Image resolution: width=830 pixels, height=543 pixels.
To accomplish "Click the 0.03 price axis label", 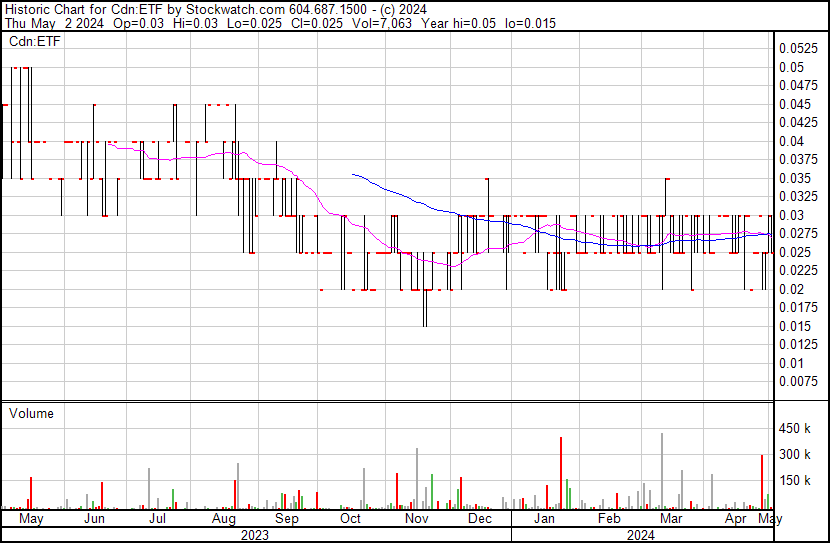I will (791, 215).
